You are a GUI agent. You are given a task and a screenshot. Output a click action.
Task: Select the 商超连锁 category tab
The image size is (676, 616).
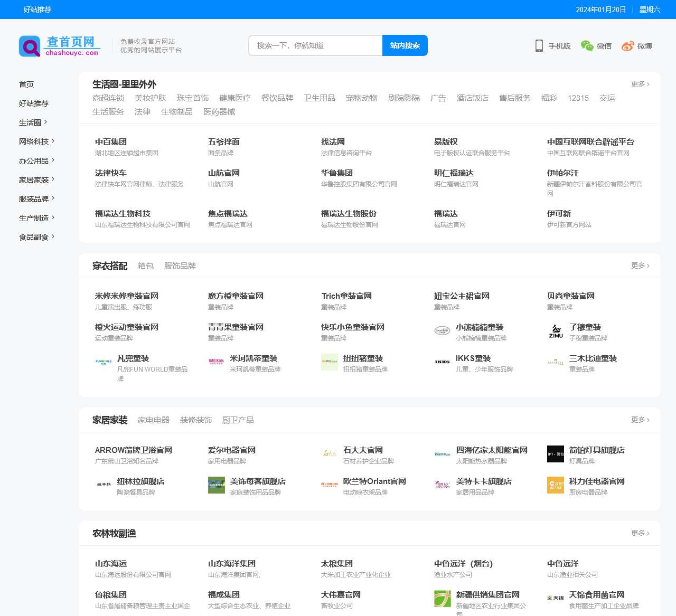108,98
